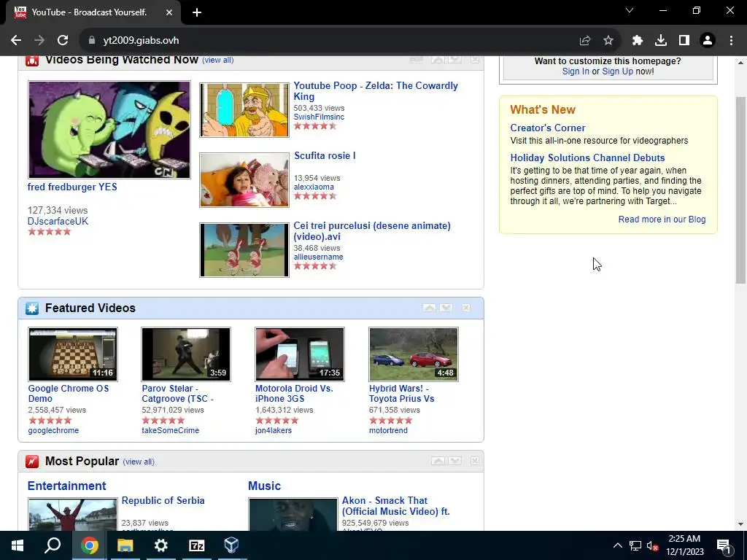Move Featured Videos module up

tap(429, 308)
